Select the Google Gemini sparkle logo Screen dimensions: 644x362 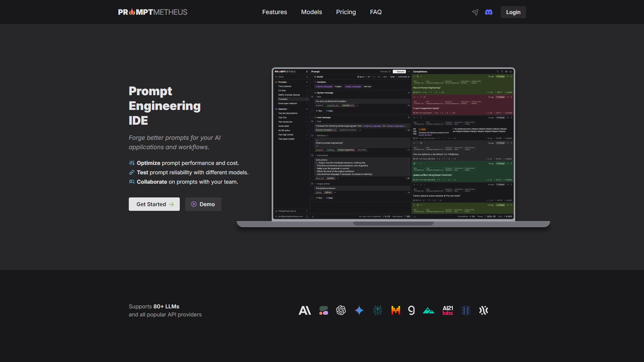(359, 310)
